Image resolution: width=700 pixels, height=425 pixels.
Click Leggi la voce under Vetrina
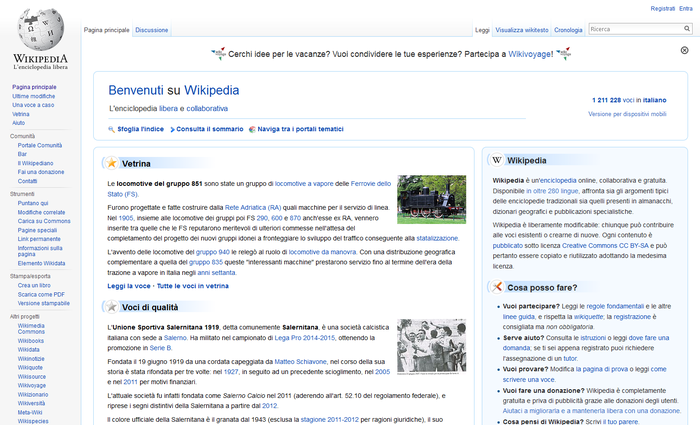click(x=129, y=286)
